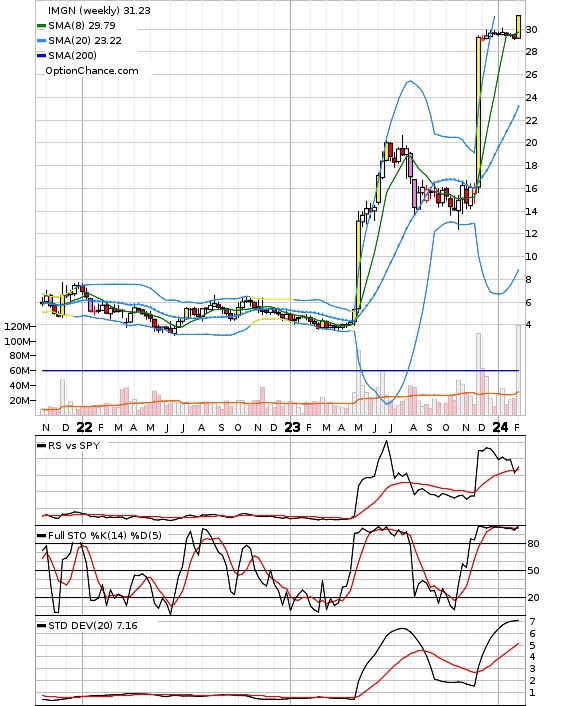Click the RS vs SPY panel label

click(x=74, y=445)
